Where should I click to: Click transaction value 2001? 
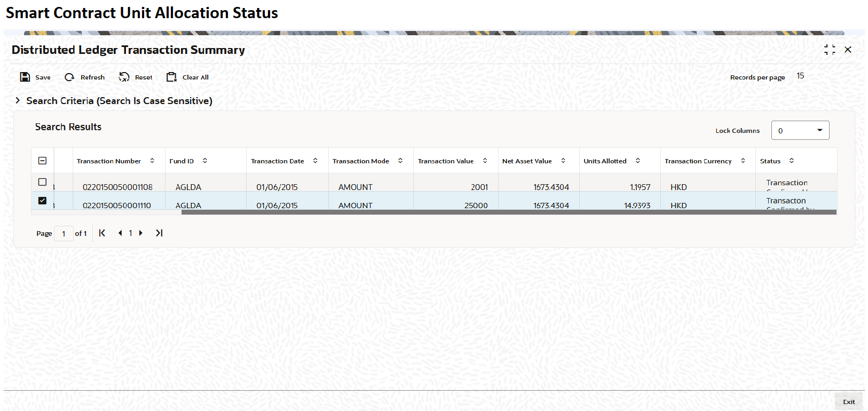(479, 187)
